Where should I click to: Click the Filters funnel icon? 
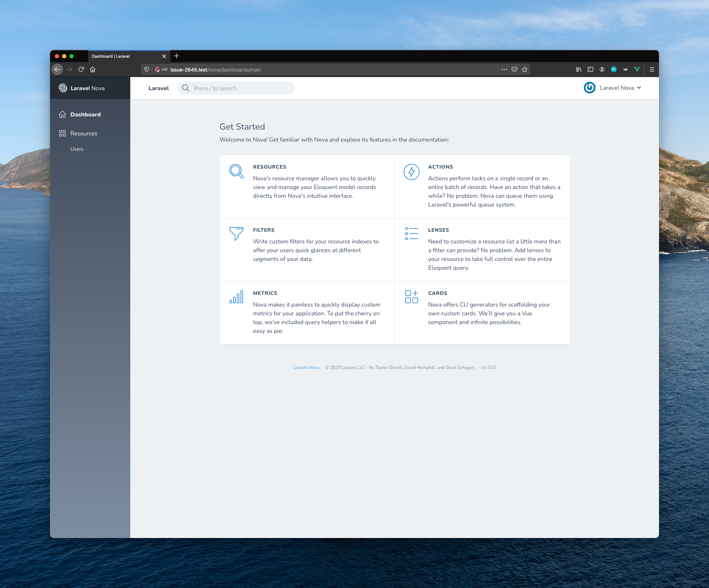pyautogui.click(x=236, y=235)
